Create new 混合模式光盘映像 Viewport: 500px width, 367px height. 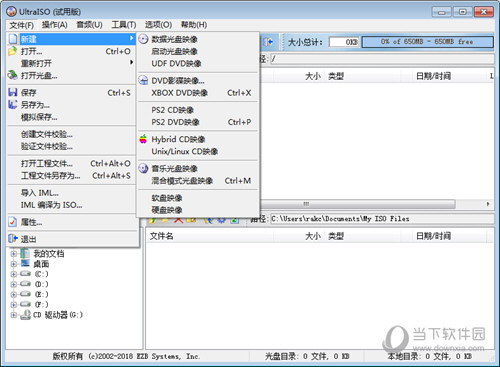tap(198, 181)
